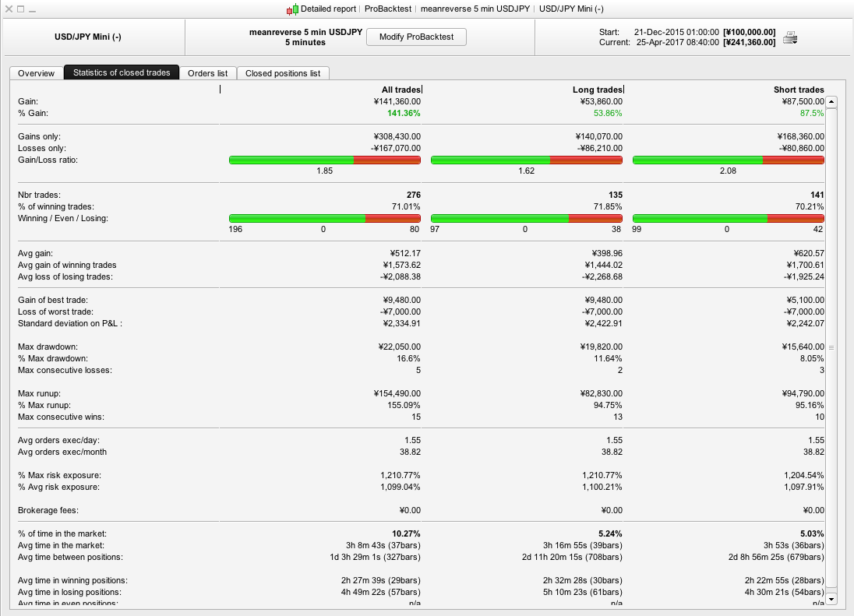Click All trades Winning/Even/Losing bar
The image size is (854, 616).
click(325, 218)
